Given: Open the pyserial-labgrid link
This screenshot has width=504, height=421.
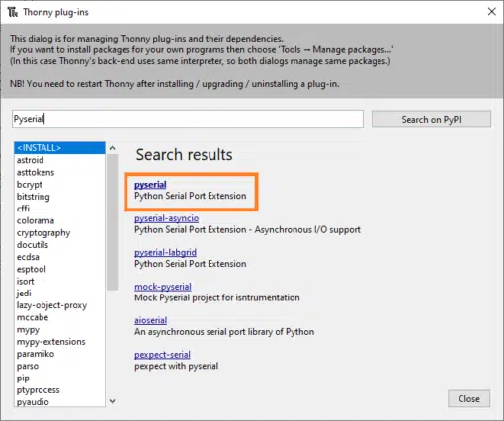Looking at the screenshot, I should pos(165,253).
